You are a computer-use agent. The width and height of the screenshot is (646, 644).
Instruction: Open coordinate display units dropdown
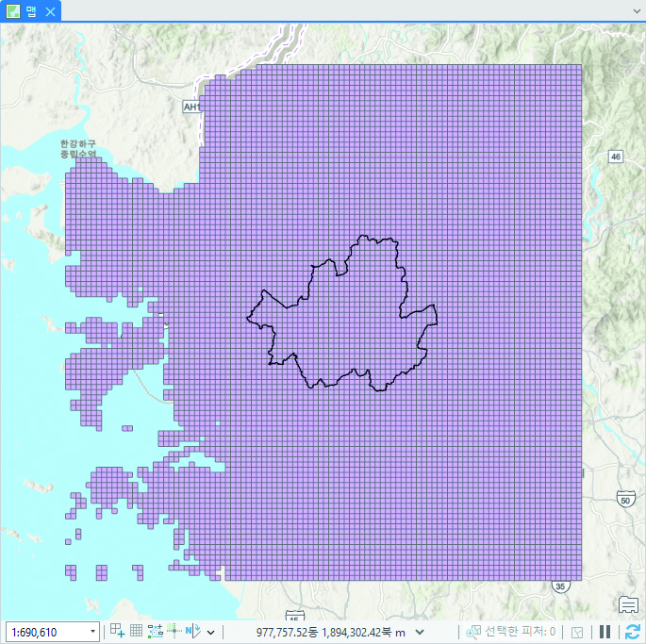[420, 632]
